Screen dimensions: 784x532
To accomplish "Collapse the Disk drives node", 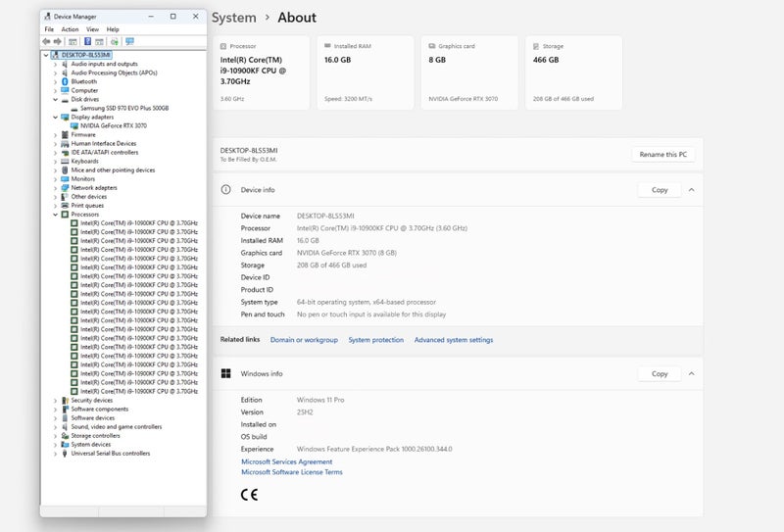I will [55, 100].
